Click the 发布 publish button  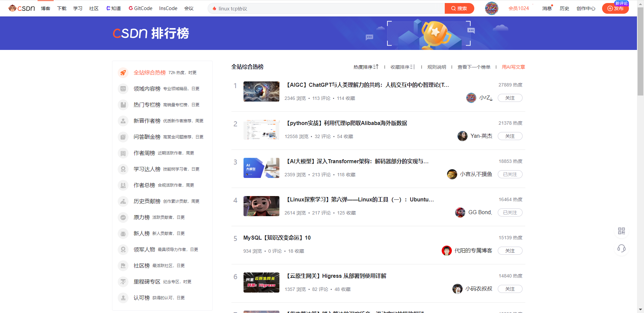[615, 8]
